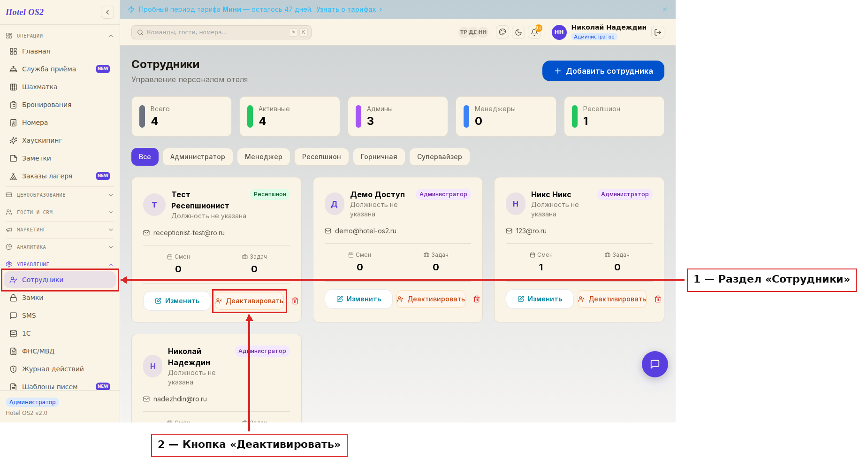Screen dimensions: 868x468
Task: Toggle dark mode moon icon
Action: point(518,32)
